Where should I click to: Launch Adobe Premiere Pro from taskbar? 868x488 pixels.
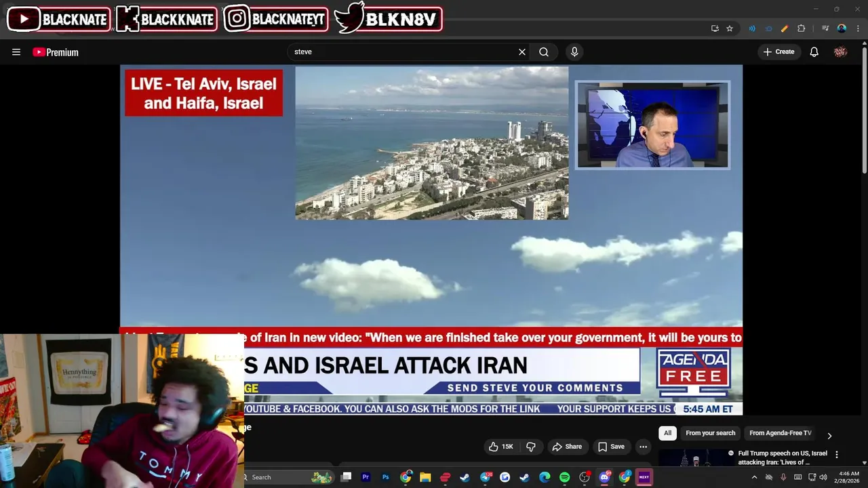pos(366,477)
